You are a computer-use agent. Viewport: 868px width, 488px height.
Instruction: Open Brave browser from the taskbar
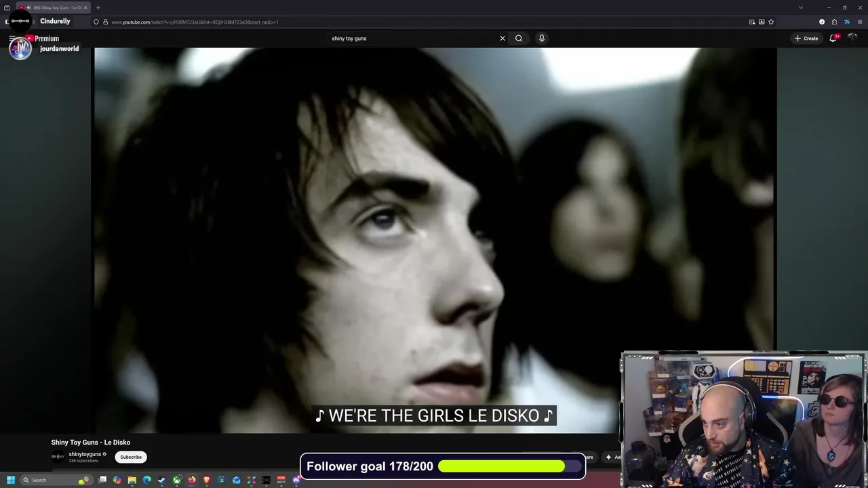pos(207,480)
